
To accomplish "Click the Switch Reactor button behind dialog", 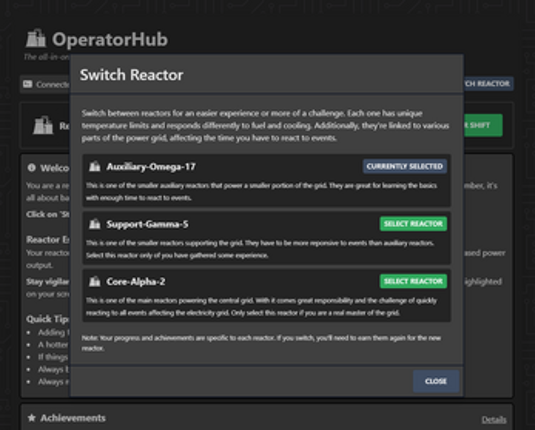I will (x=488, y=84).
